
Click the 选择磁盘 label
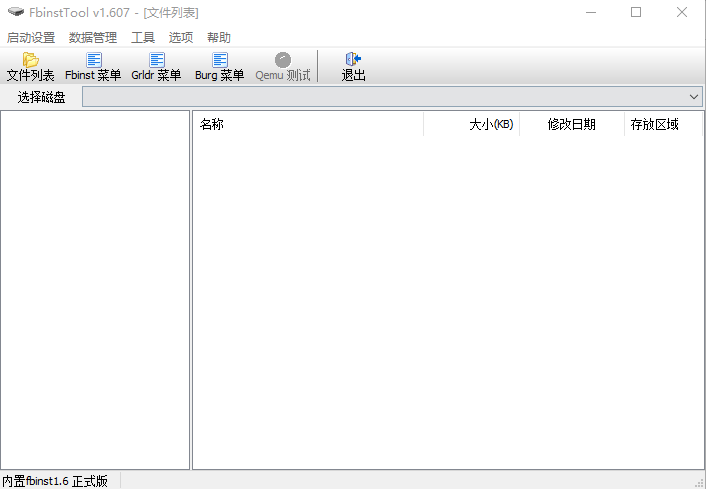(41, 97)
